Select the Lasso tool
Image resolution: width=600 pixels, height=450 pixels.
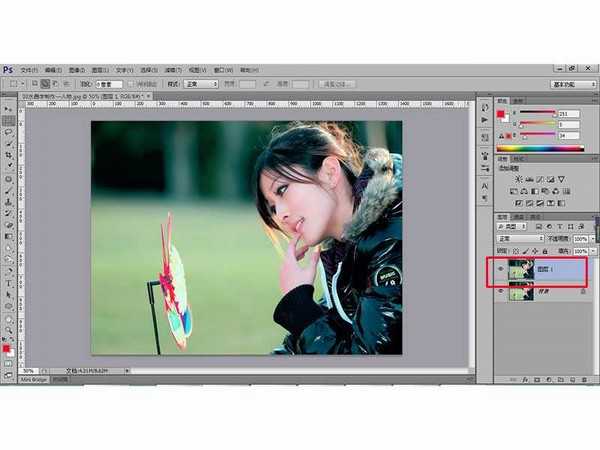tap(9, 131)
